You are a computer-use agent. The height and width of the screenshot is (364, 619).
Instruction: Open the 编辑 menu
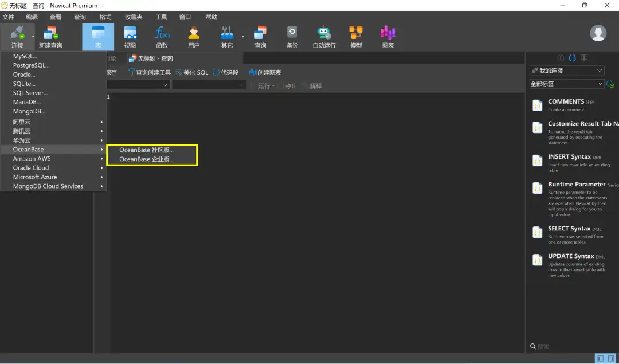coord(32,17)
